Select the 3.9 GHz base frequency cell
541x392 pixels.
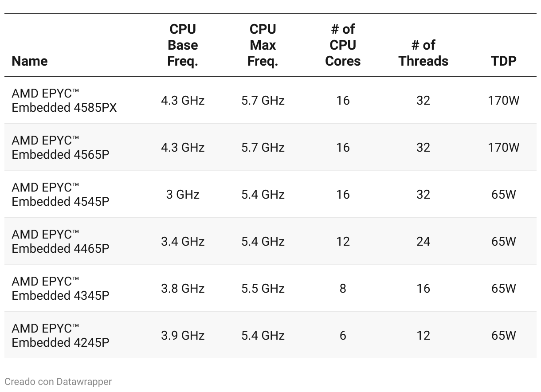pyautogui.click(x=183, y=335)
